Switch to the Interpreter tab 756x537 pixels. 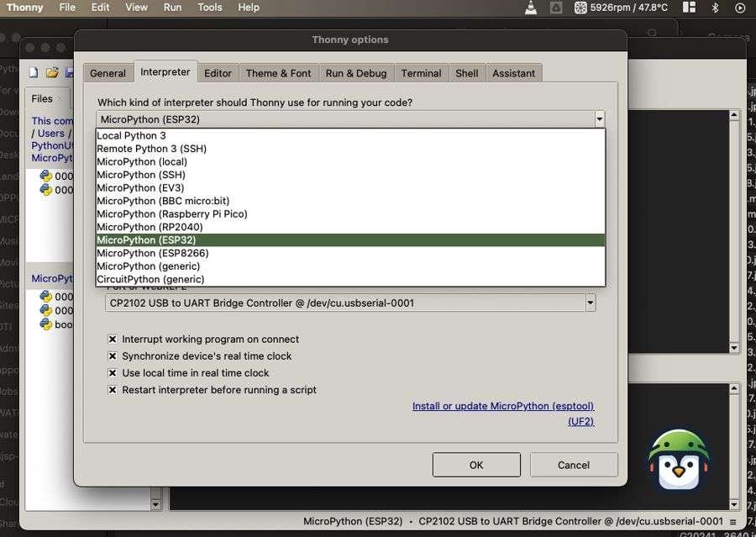[165, 72]
